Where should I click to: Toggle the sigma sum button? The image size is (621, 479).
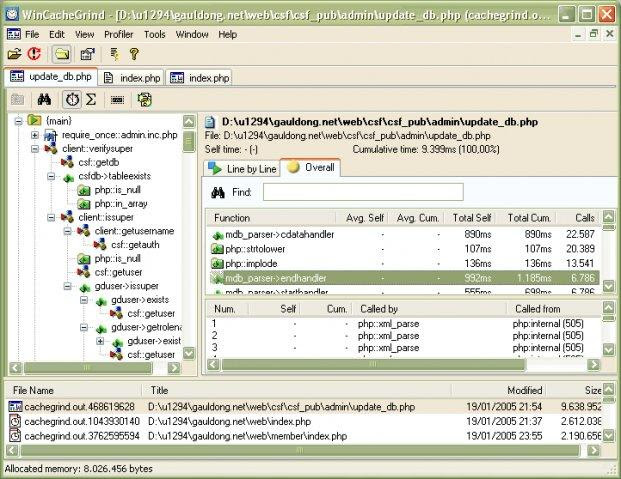coord(91,99)
